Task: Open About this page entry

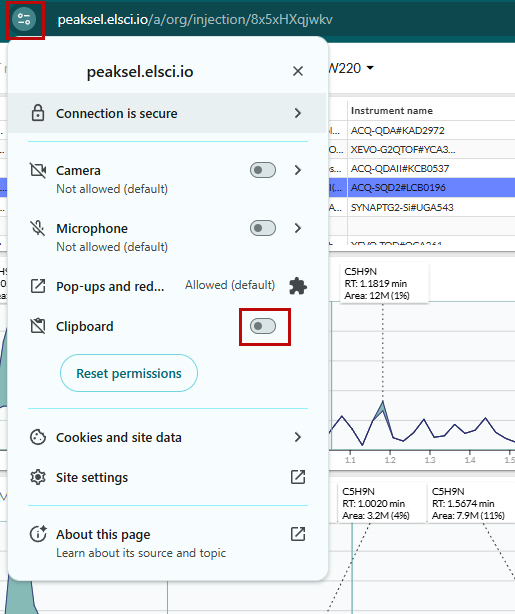Action: [x=167, y=543]
